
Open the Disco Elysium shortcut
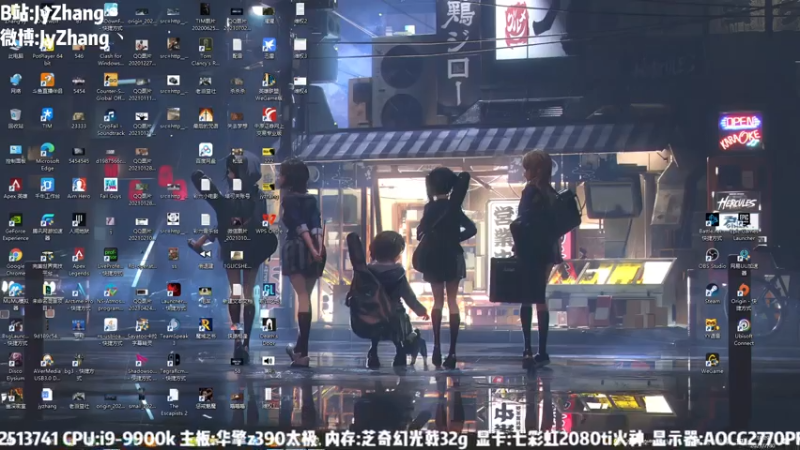tap(15, 366)
